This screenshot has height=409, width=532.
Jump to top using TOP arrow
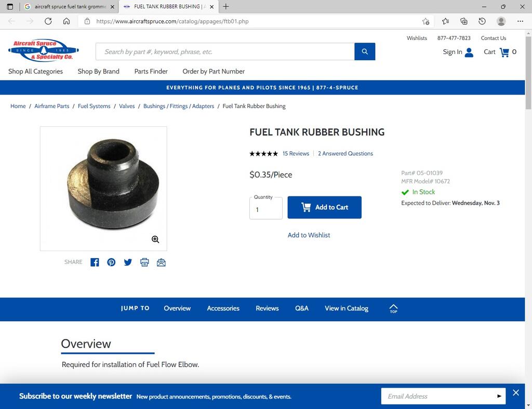tap(393, 309)
